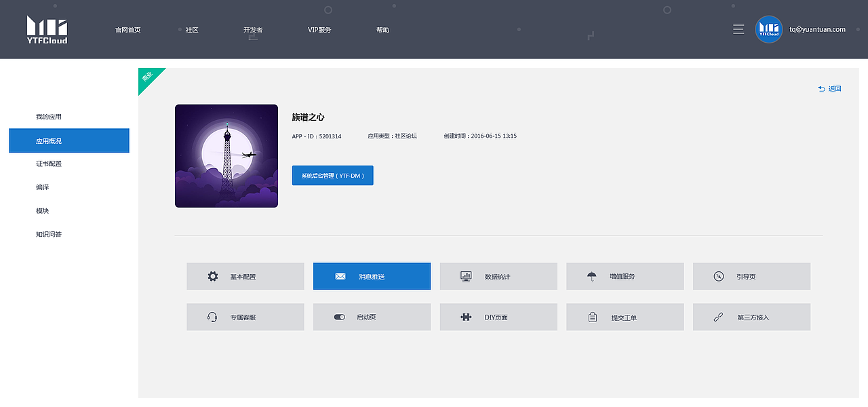Click the headset icon for 专属客服
Viewport: 868px width, 407px height.
212,317
